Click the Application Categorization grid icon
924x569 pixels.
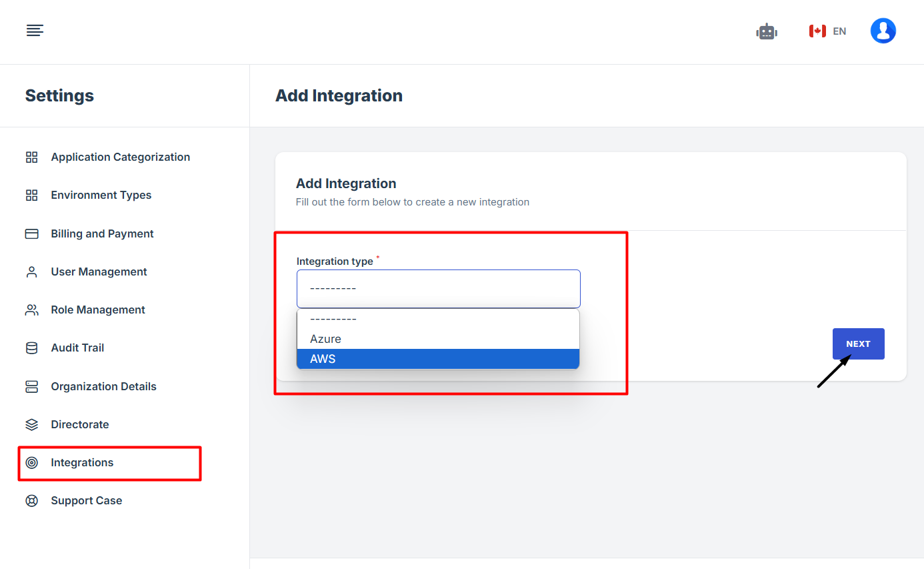point(31,157)
